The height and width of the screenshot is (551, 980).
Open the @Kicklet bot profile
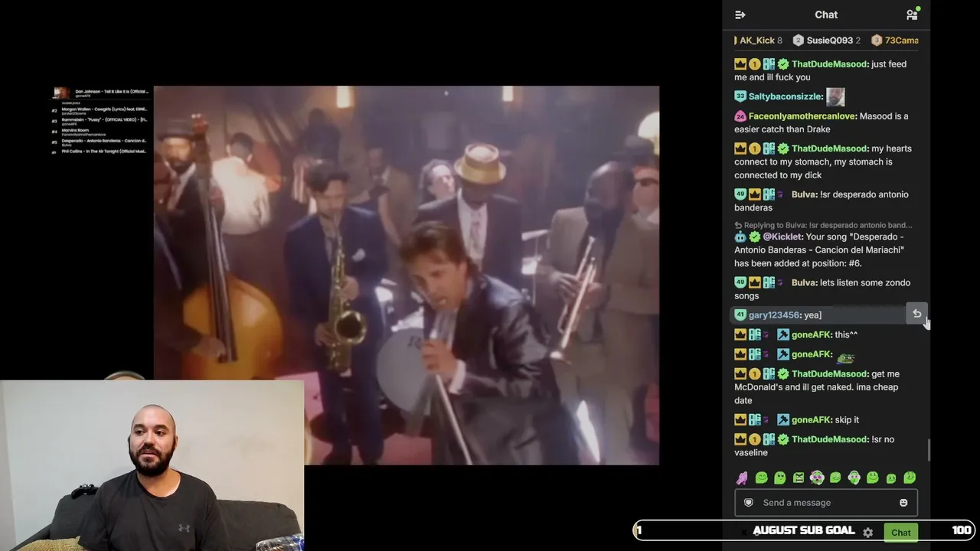tap(782, 237)
